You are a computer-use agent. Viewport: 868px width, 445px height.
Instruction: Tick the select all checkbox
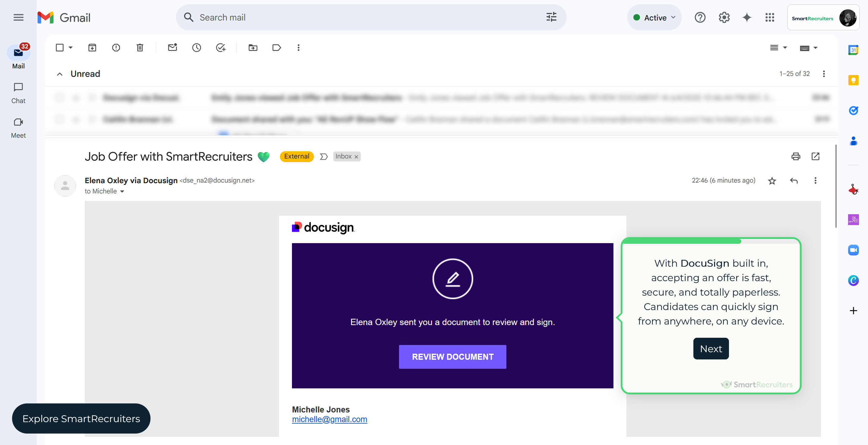[60, 48]
